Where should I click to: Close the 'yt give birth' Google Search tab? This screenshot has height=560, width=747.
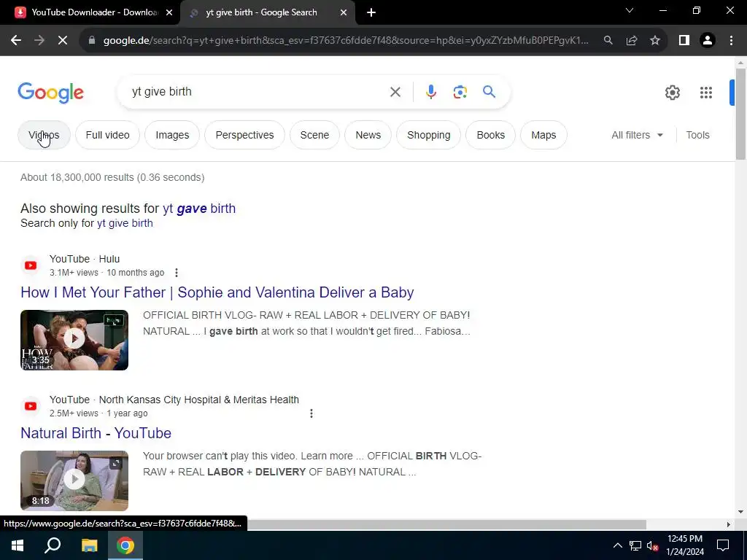click(344, 12)
